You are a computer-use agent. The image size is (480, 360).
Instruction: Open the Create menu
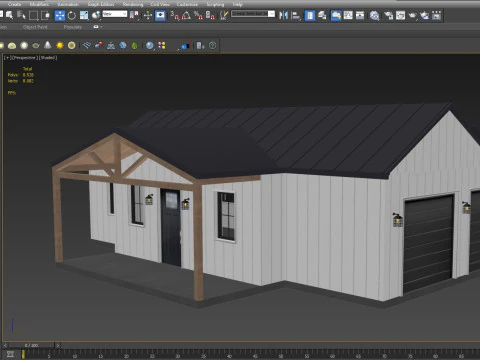coord(14,4)
